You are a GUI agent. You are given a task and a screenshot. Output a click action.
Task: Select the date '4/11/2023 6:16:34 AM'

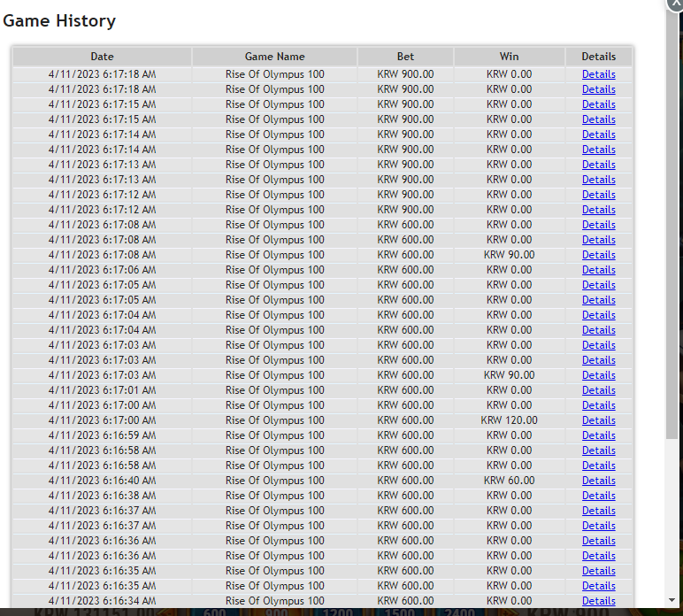pos(102,601)
